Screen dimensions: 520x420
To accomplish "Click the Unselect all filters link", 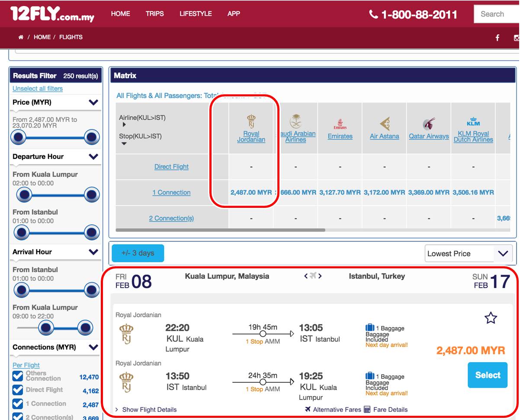I will point(38,89).
